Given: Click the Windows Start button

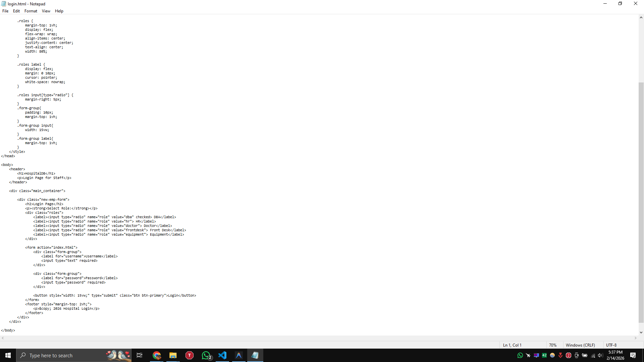Looking at the screenshot, I should (8, 355).
